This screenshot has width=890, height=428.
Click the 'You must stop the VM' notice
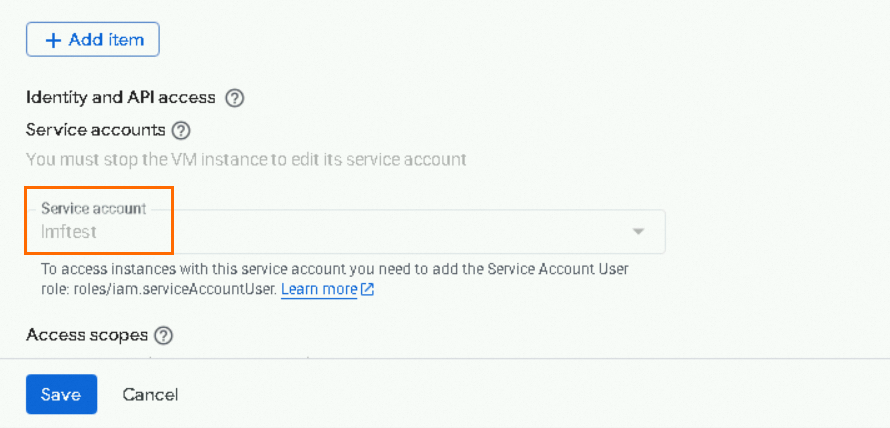(x=246, y=159)
